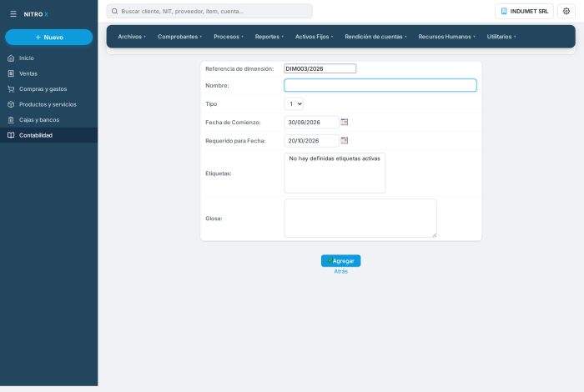
Task: Click the Agregar button
Action: 340,261
